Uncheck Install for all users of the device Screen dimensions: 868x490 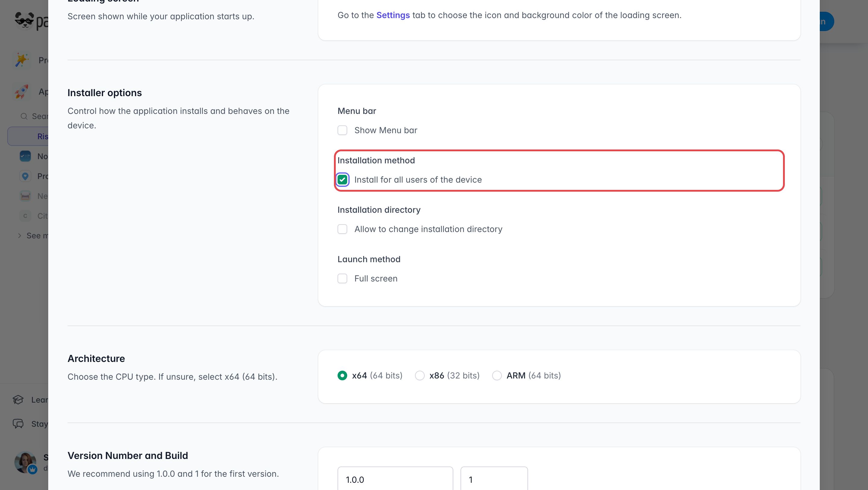pos(342,180)
